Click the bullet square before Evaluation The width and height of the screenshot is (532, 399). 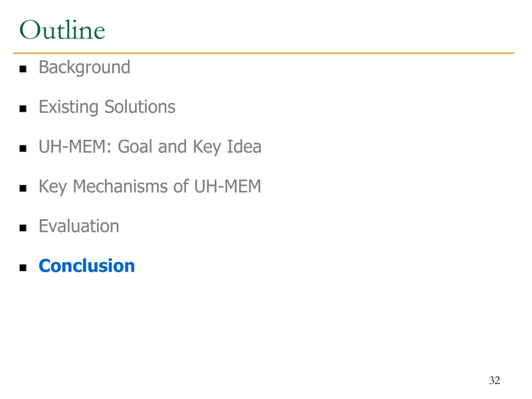[x=23, y=228]
